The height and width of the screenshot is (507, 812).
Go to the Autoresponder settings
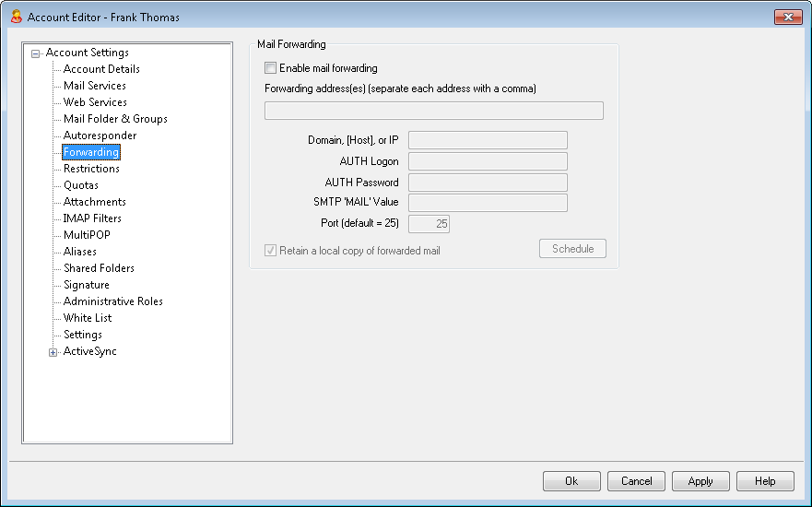point(100,136)
